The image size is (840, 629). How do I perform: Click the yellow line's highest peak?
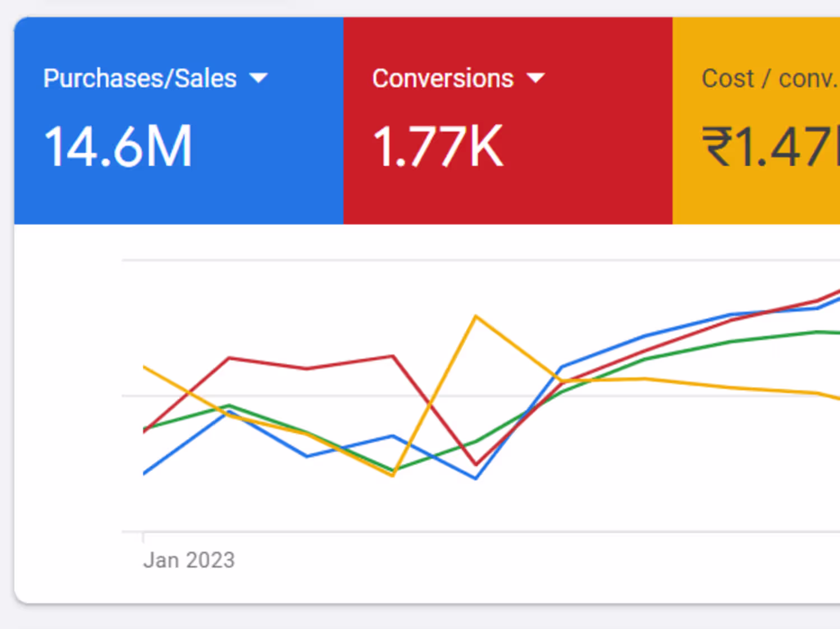475,317
